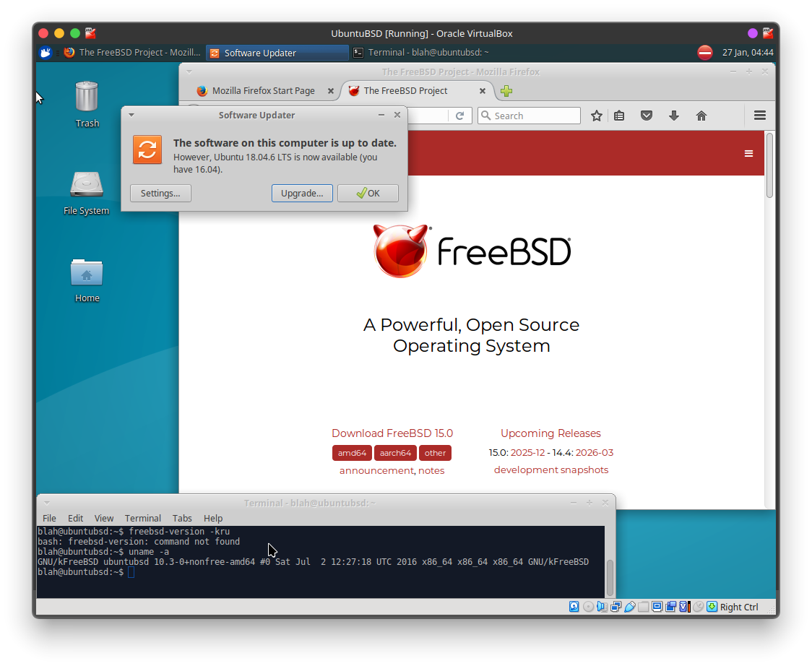Click the File System drive icon
Image resolution: width=812 pixels, height=666 pixels.
pyautogui.click(x=87, y=184)
